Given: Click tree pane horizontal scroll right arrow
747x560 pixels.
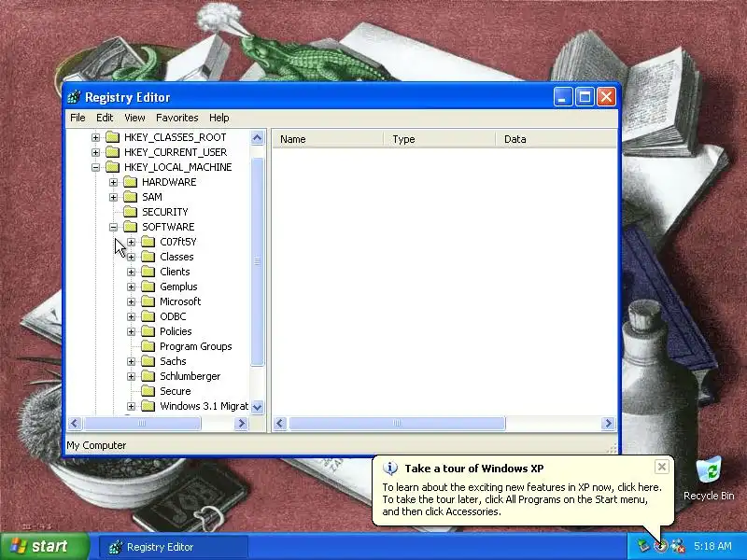Looking at the screenshot, I should coord(242,423).
